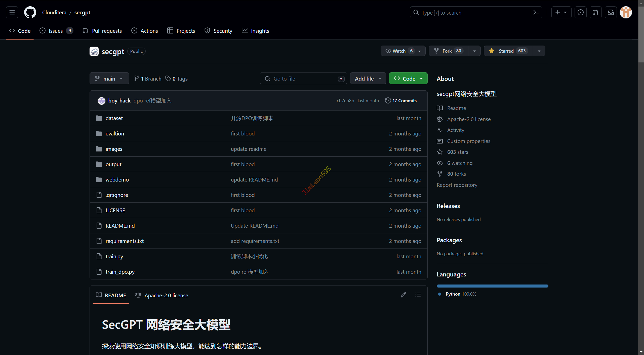Open the command palette icon
Screen dimensions: 644x355
(x=536, y=13)
